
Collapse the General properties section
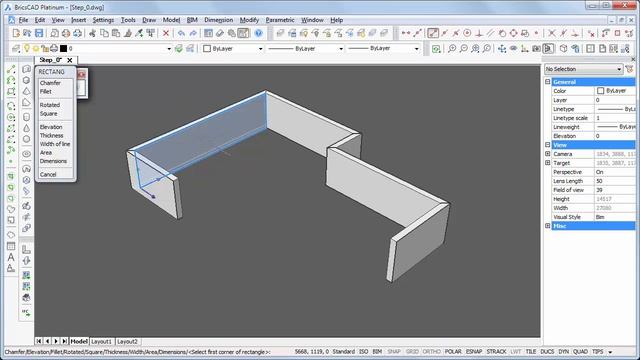pos(548,82)
